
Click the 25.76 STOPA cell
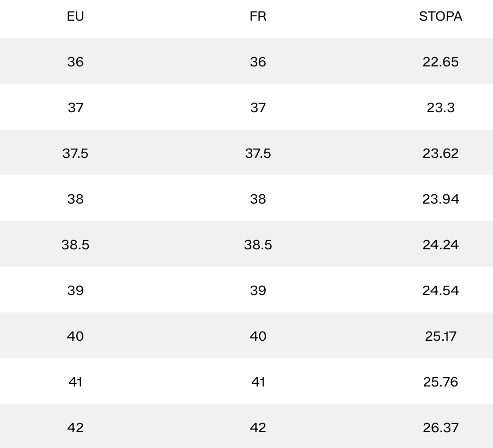(440, 382)
